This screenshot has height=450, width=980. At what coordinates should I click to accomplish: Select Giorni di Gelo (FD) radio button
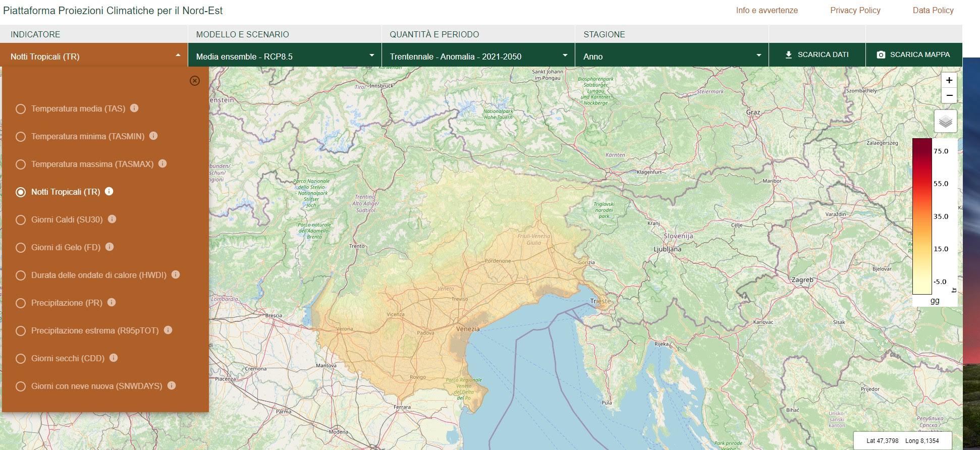point(21,248)
